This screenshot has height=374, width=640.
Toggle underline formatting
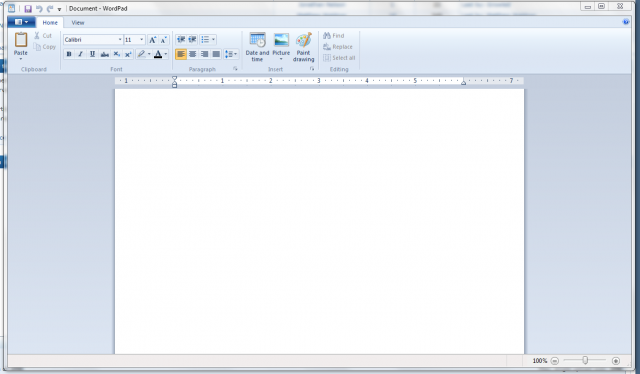(x=92, y=54)
